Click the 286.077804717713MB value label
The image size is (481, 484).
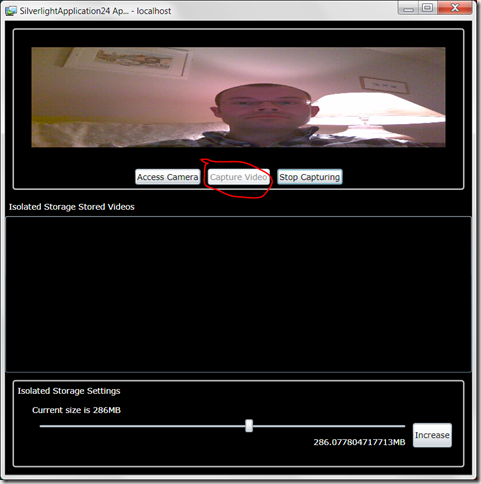click(359, 442)
